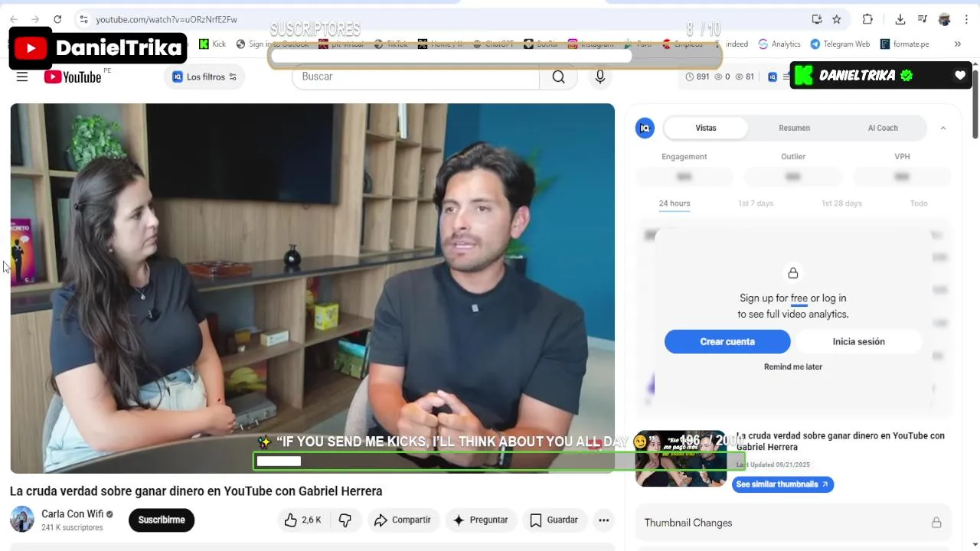Click the vidIQ logo in side panel
The height and width of the screenshot is (551, 980).
[645, 128]
